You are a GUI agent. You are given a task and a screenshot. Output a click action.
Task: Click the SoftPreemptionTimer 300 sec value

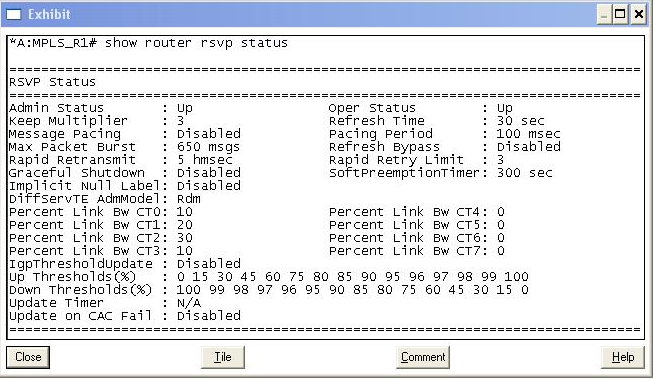point(524,173)
